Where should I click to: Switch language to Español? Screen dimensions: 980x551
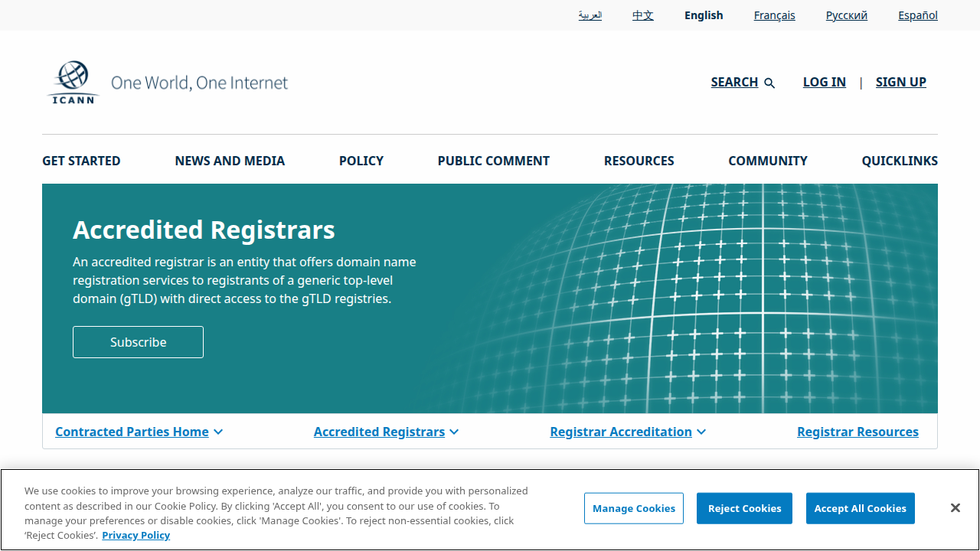(918, 15)
